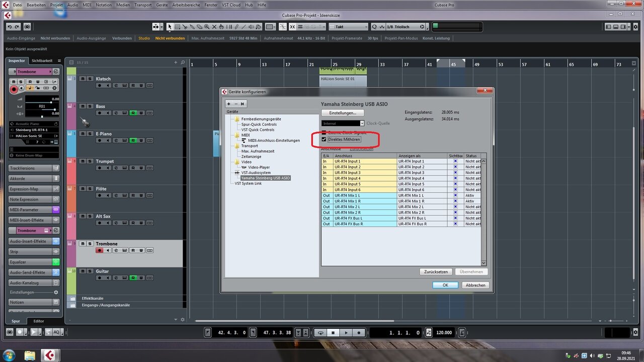This screenshot has width=644, height=362.
Task: Pick the Draw pencil tool
Action: (x=236, y=27)
